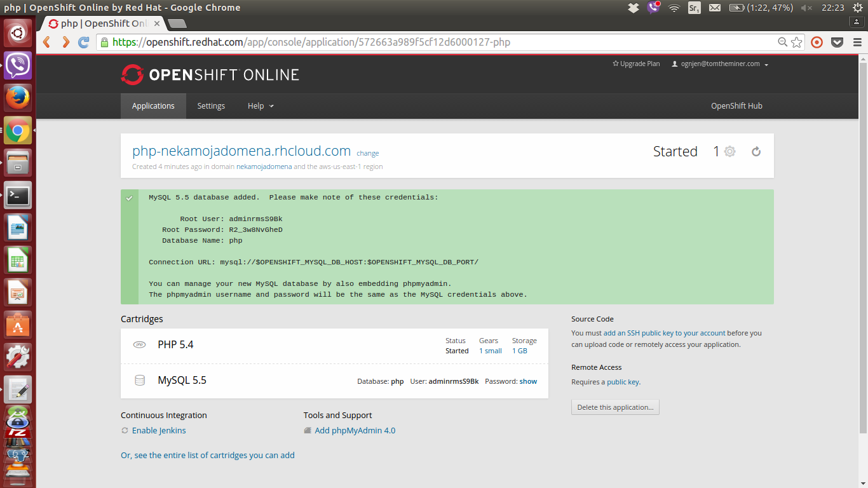Open the entire list of cartridges link

(x=208, y=455)
